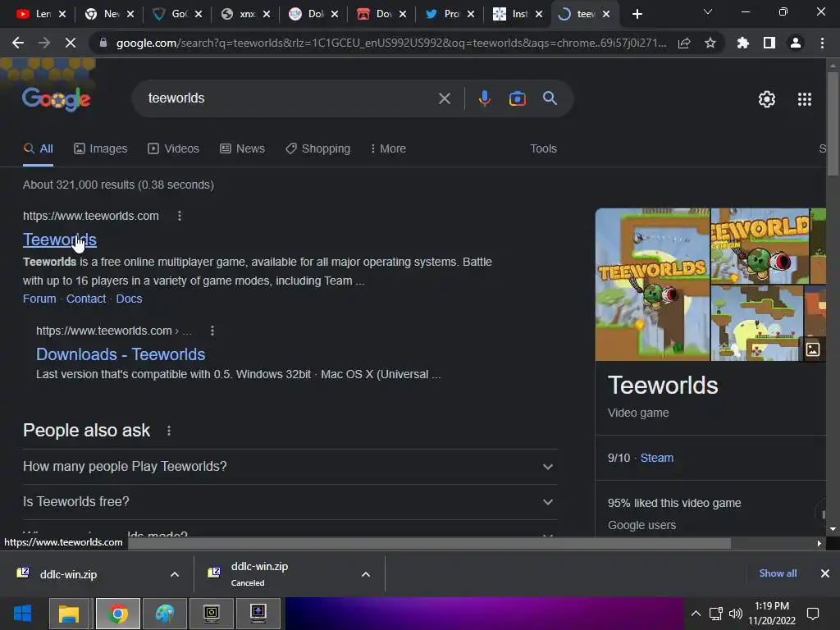The height and width of the screenshot is (630, 840).
Task: Show hidden system tray icons
Action: coord(696,614)
